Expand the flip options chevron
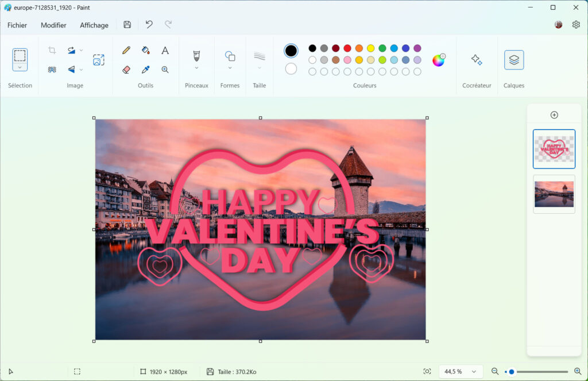The width and height of the screenshot is (588, 381). 81,70
